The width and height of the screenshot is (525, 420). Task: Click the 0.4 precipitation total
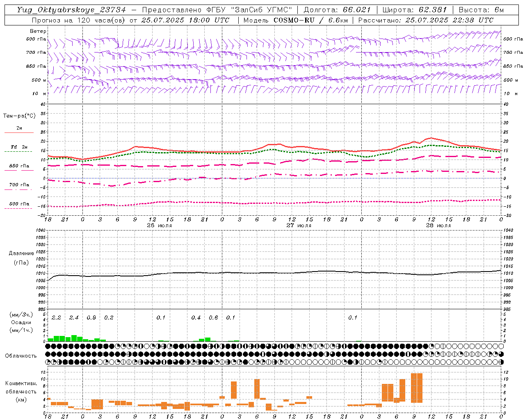coord(196,318)
